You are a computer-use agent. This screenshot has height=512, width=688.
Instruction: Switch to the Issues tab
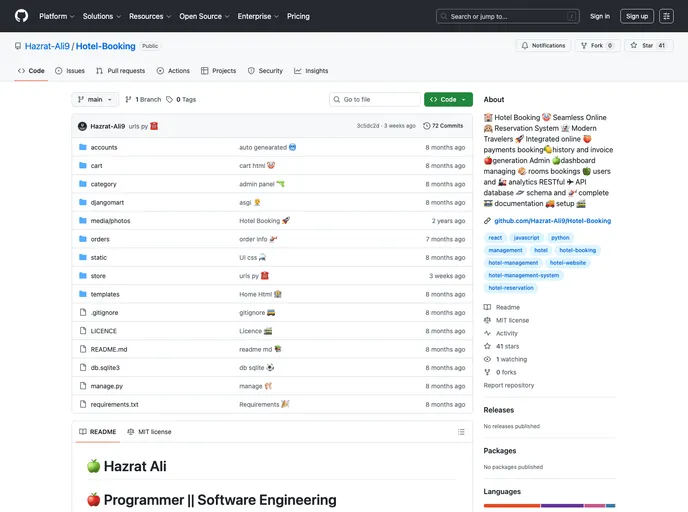coord(70,71)
